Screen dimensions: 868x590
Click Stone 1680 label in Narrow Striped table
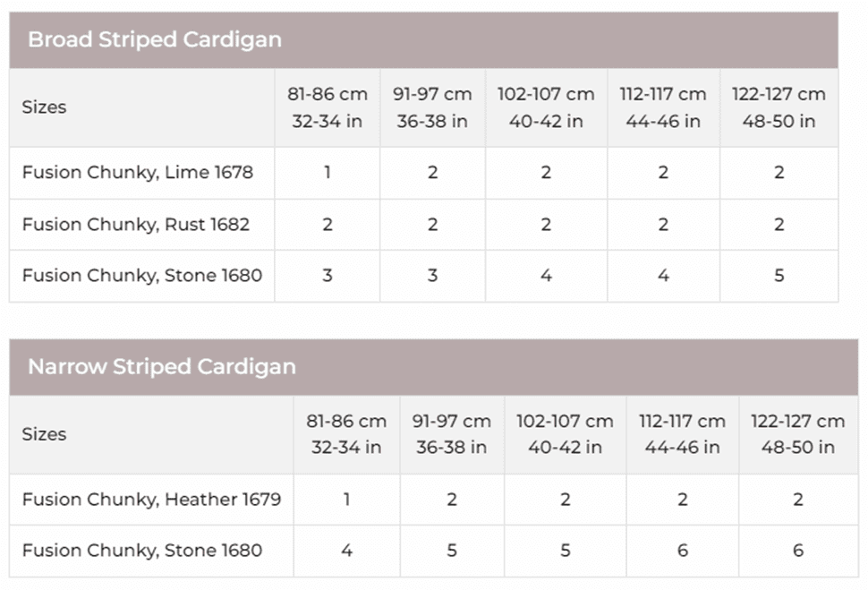coord(142,550)
